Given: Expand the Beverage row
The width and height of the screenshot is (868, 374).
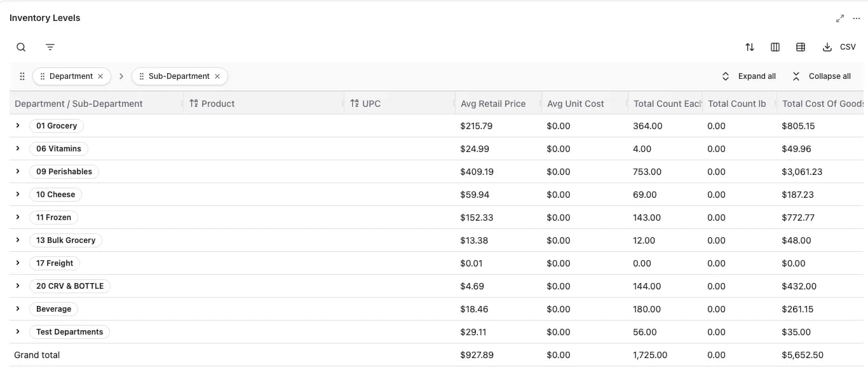Looking at the screenshot, I should tap(18, 309).
